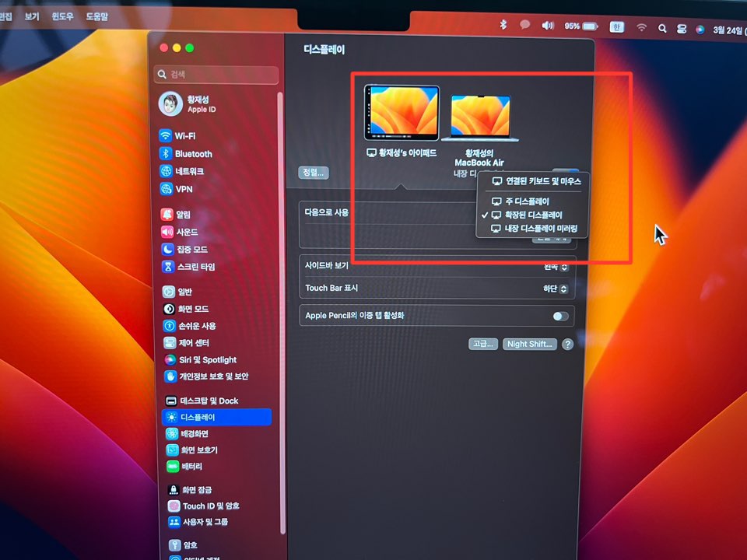
Task: Open the 집중 모드 pane
Action: [x=185, y=249]
